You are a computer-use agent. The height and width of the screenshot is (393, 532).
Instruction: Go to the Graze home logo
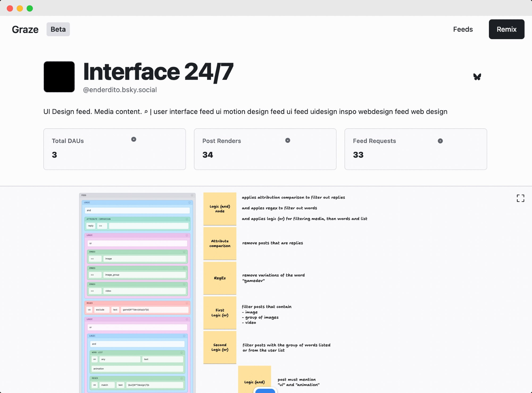click(x=25, y=29)
